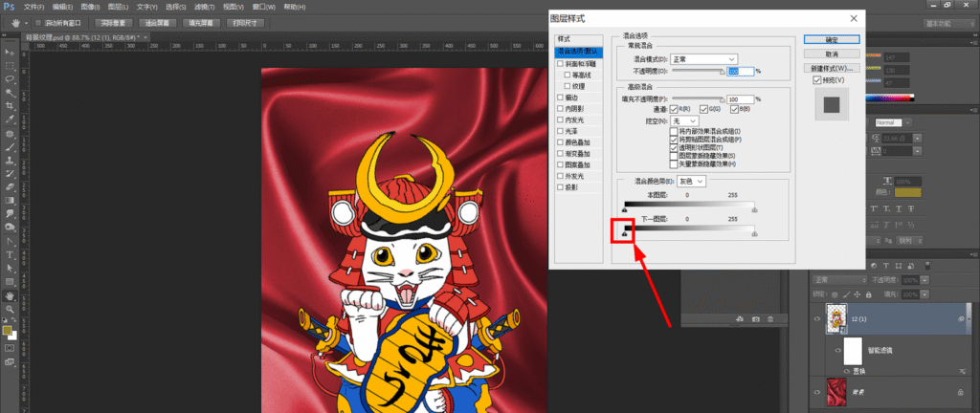Select the Hand tool in toolbox

click(x=10, y=295)
